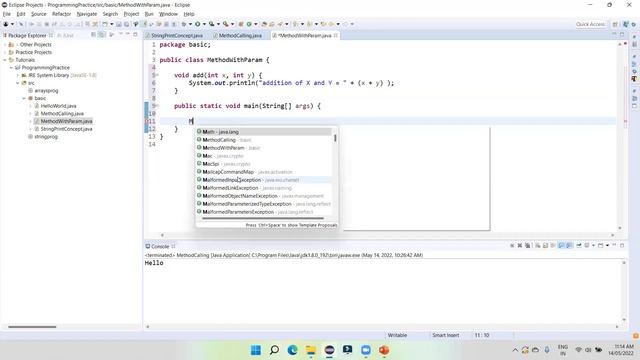Click the Quick Access search field

click(590, 24)
